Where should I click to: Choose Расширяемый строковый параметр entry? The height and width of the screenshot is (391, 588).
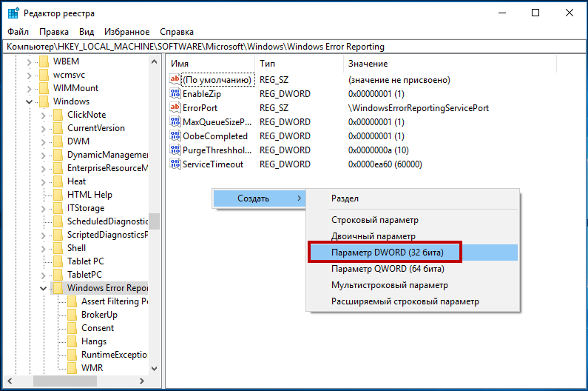pyautogui.click(x=413, y=301)
